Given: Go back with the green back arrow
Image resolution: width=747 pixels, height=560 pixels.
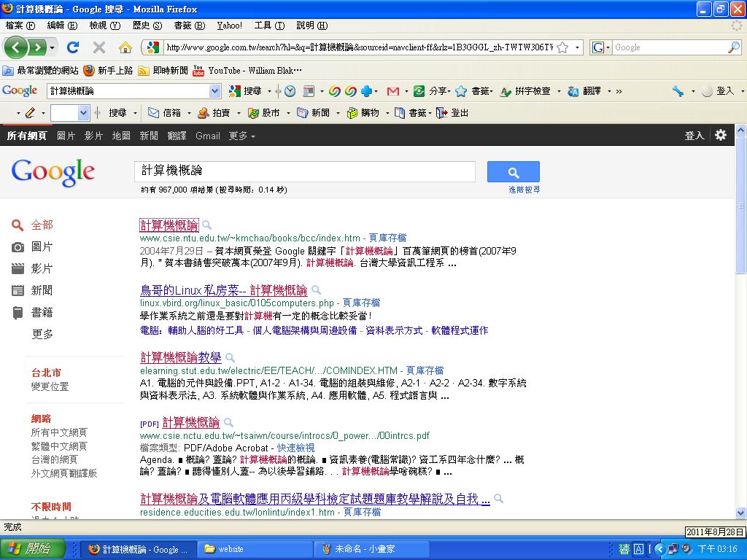Looking at the screenshot, I should click(x=15, y=47).
